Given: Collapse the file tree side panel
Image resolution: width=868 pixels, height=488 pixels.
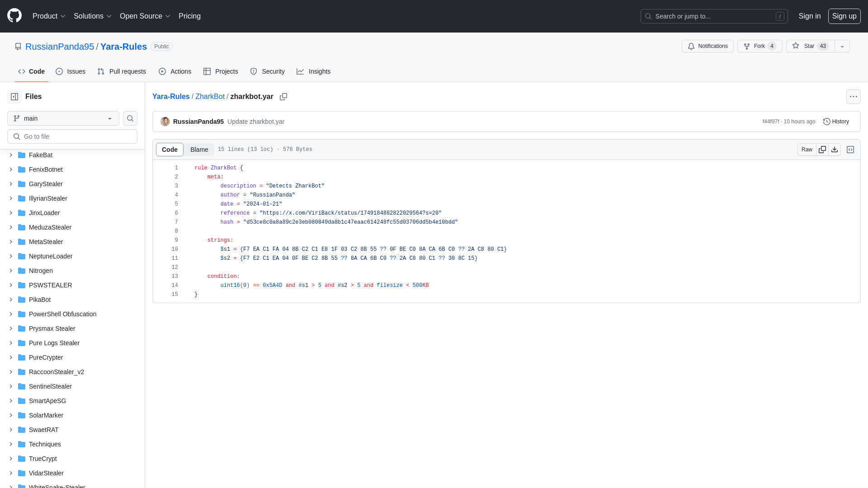Looking at the screenshot, I should tap(14, 97).
